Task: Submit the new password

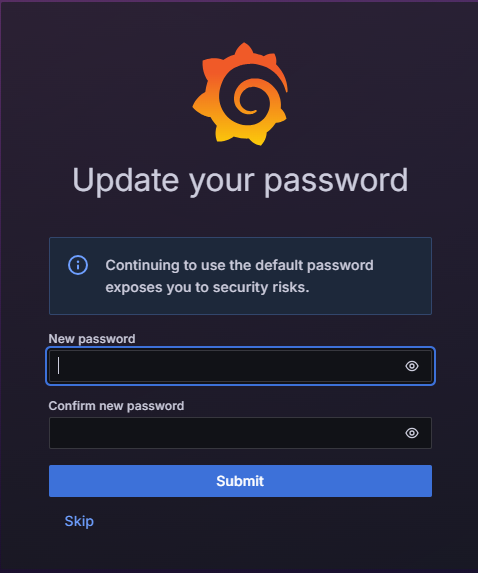Action: click(x=240, y=481)
